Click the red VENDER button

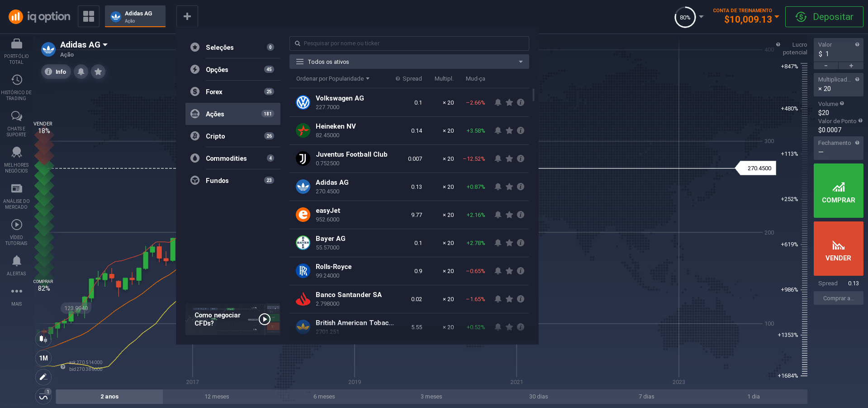[838, 249]
